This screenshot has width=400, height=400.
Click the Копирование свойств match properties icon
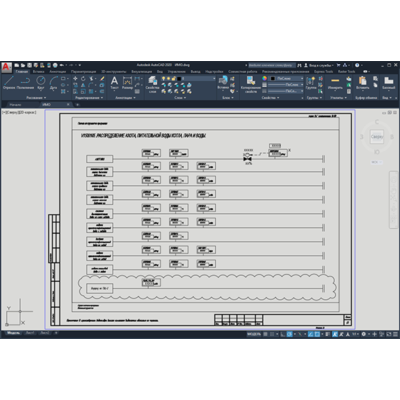(250, 84)
